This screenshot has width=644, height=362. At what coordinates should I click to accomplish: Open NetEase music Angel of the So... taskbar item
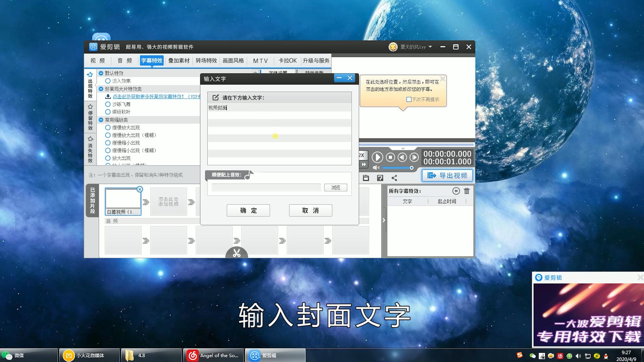coord(214,355)
